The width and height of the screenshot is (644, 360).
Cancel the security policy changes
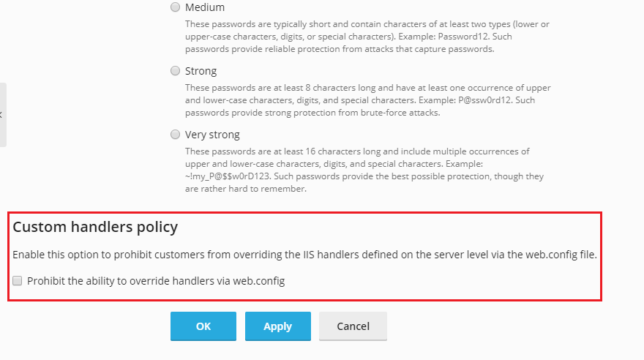click(x=353, y=326)
